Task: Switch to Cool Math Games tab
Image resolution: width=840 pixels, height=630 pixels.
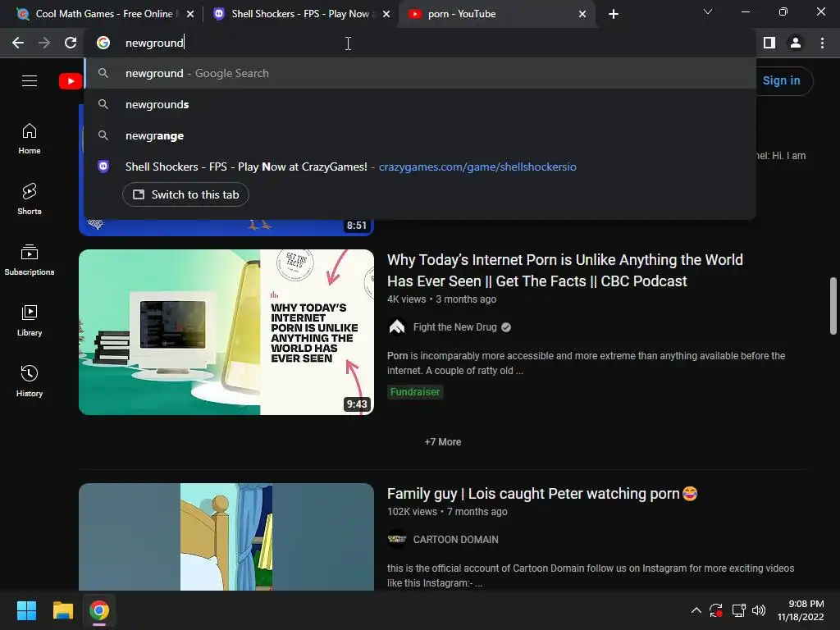Action: coord(103,14)
